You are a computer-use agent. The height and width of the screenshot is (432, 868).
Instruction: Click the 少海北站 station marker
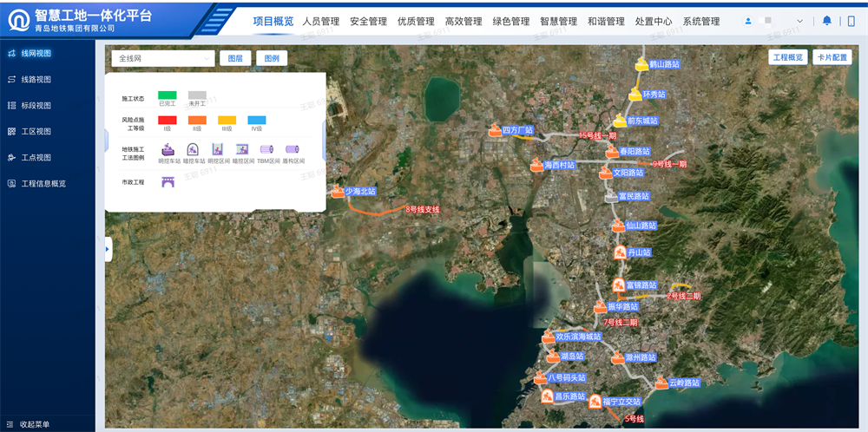pos(338,191)
